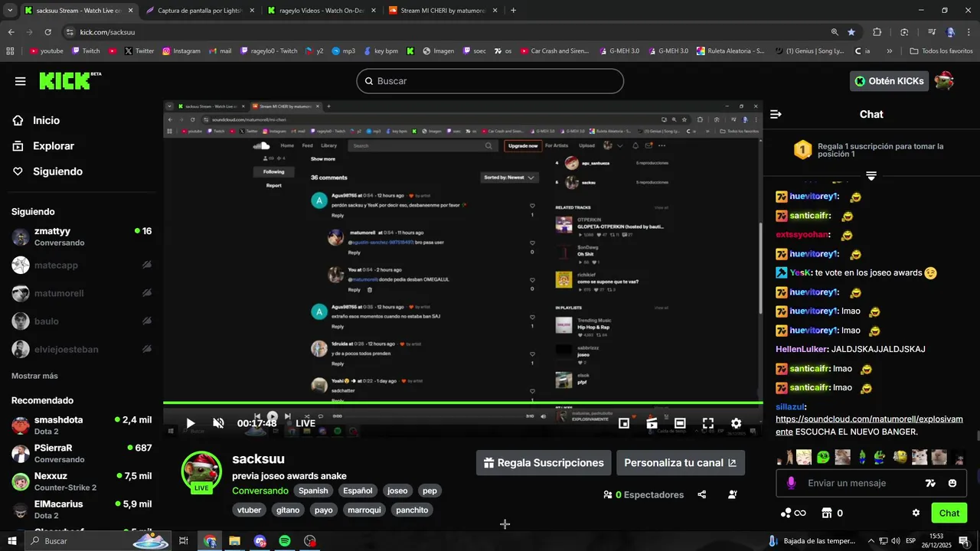Click the KICK logo

[70, 80]
